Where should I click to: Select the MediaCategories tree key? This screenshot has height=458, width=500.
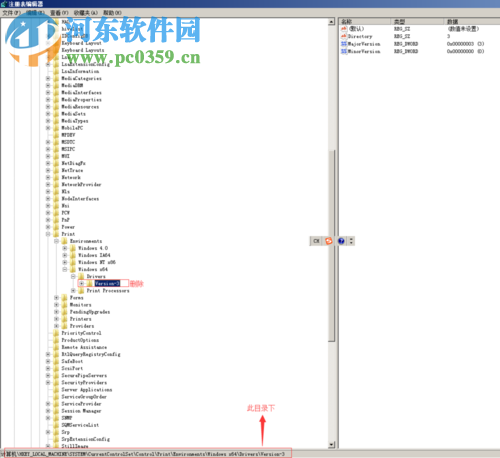click(82, 79)
